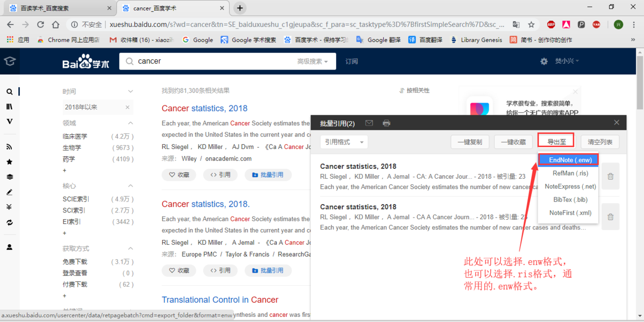
Task: Open the ABP extension icon
Action: tap(551, 24)
